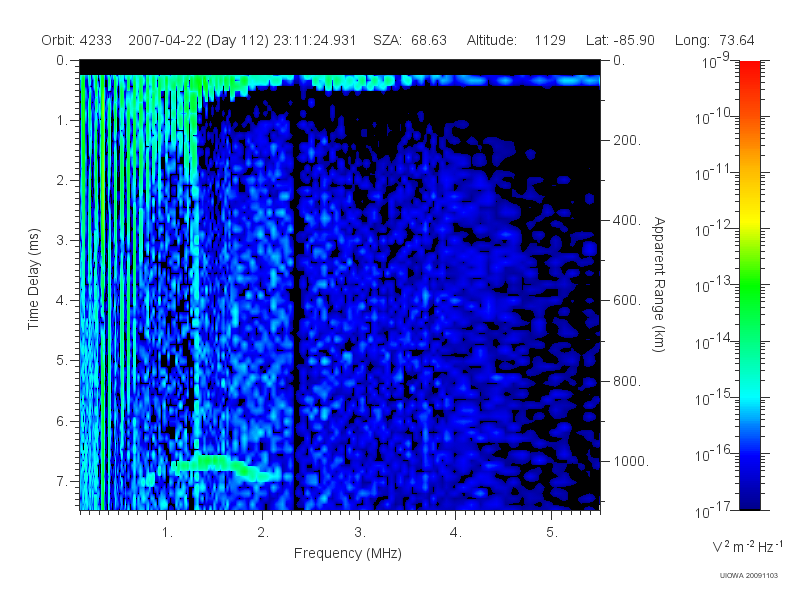Click the time 23:11:24.931 text
This screenshot has height=600, width=800.
coord(314,40)
